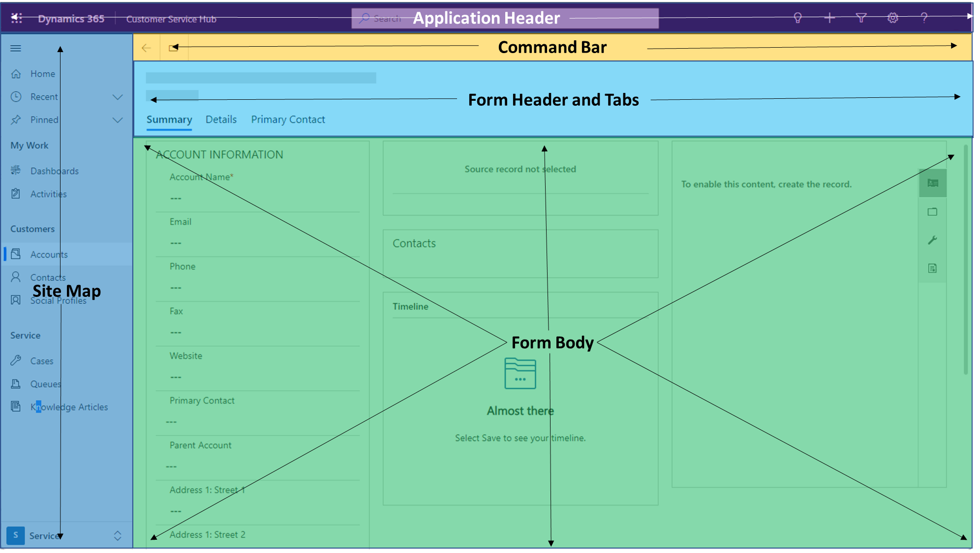
Task: Click the back navigation arrow button
Action: (147, 46)
